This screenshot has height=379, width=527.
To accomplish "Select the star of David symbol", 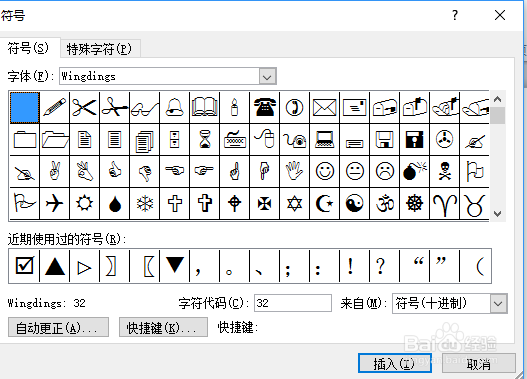I will (294, 203).
